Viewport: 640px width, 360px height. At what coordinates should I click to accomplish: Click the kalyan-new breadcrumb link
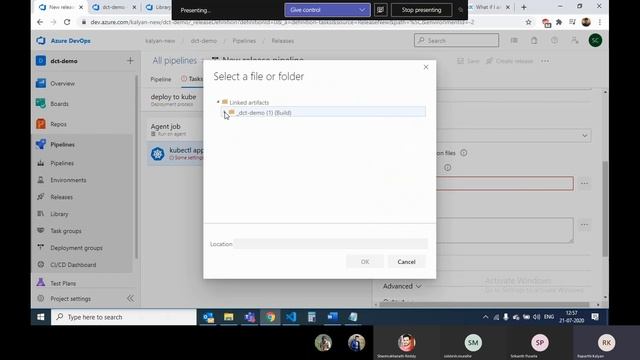pyautogui.click(x=160, y=41)
